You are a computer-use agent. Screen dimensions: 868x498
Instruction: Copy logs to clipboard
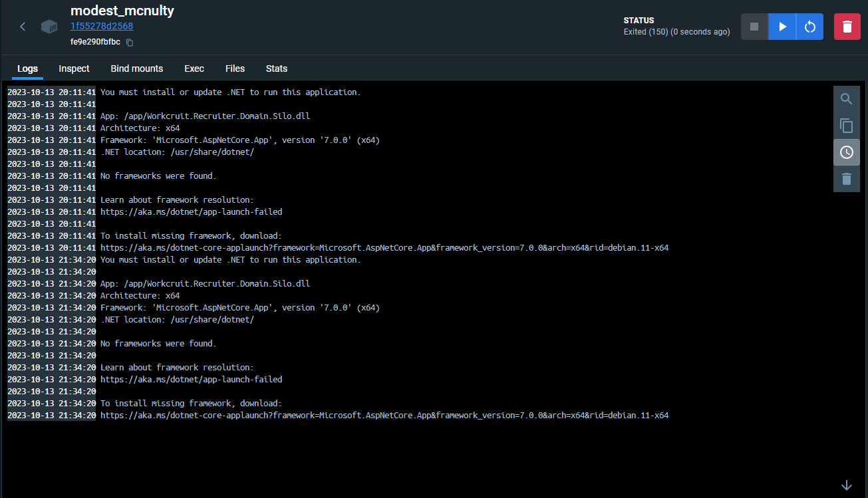[x=846, y=126]
